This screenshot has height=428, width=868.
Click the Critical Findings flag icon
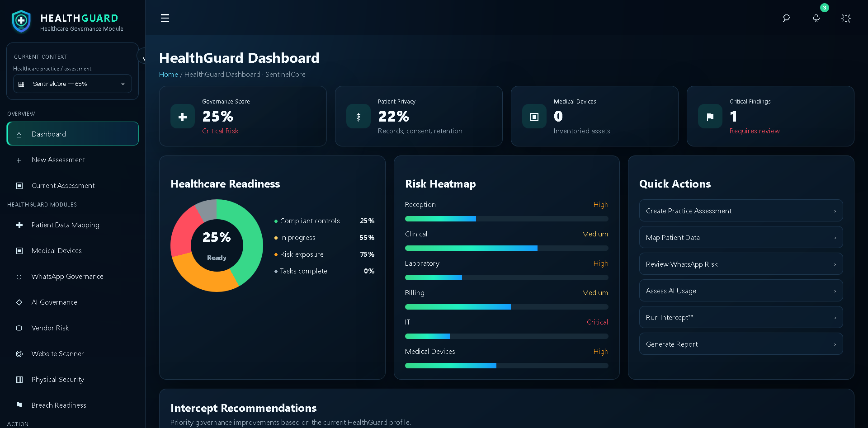coord(710,117)
